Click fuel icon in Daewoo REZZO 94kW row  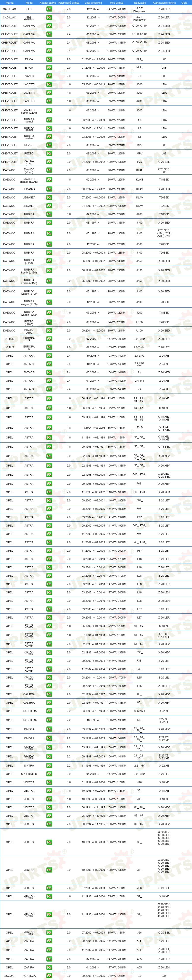pyautogui.click(x=49, y=322)
